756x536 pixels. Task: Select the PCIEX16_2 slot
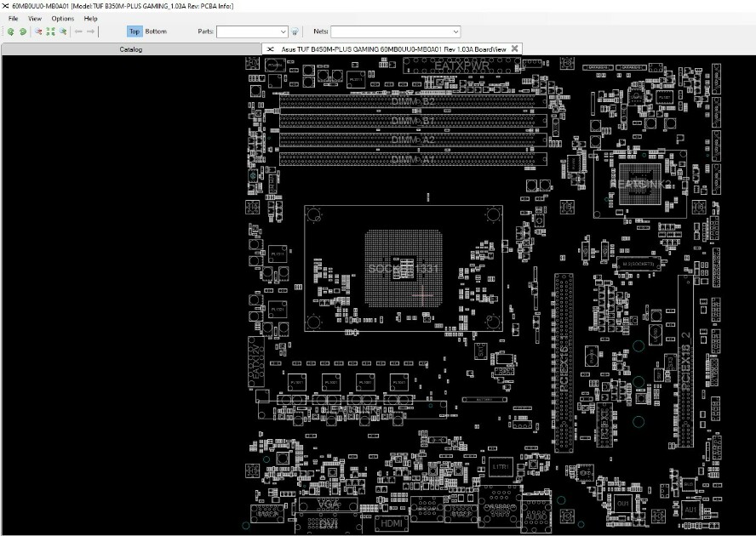coord(685,361)
